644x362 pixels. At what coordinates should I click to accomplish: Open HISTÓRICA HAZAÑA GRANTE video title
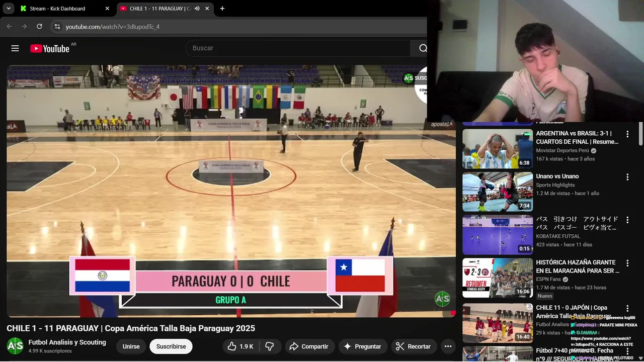(x=578, y=266)
